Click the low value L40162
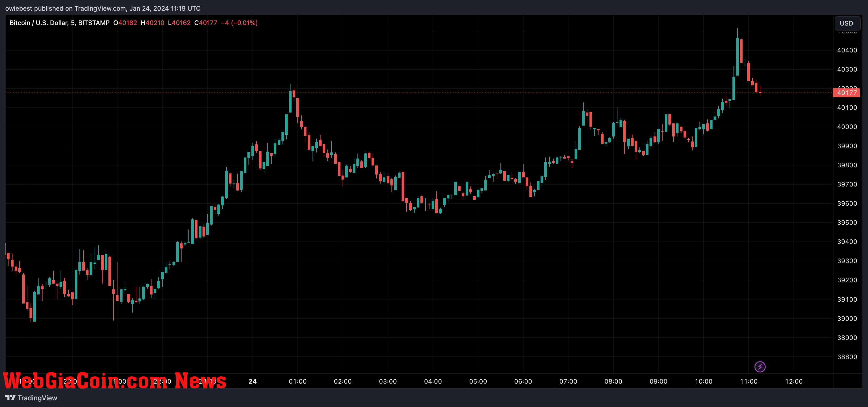 pyautogui.click(x=179, y=23)
